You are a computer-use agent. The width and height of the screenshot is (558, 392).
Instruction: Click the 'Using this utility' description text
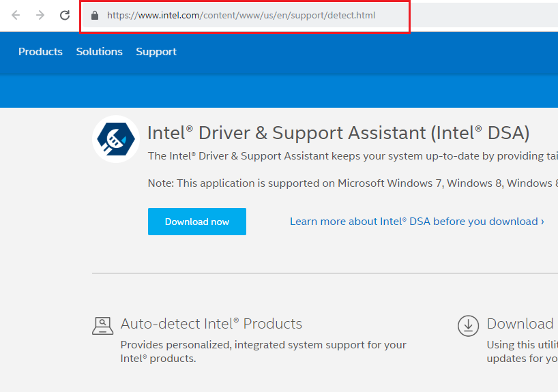pos(522,345)
